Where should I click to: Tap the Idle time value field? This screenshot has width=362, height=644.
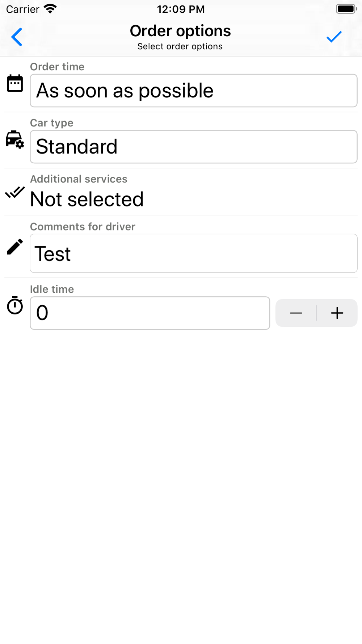coord(150,313)
